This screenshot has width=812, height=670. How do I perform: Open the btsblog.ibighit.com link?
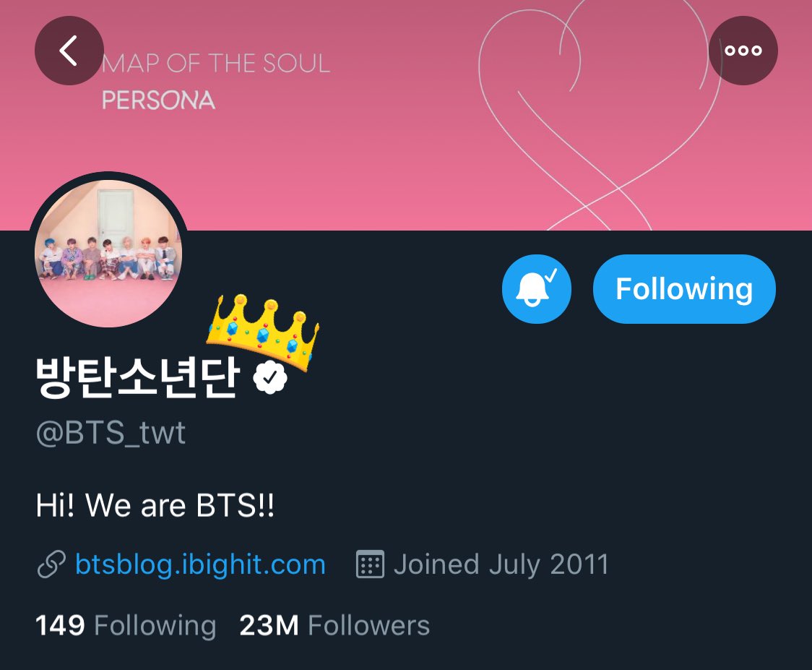tap(200, 564)
